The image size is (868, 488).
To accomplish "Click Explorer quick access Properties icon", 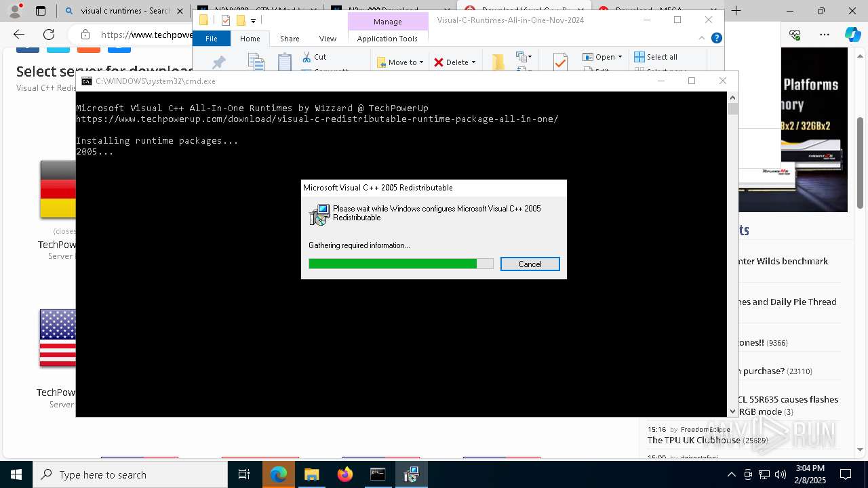I will [x=226, y=20].
